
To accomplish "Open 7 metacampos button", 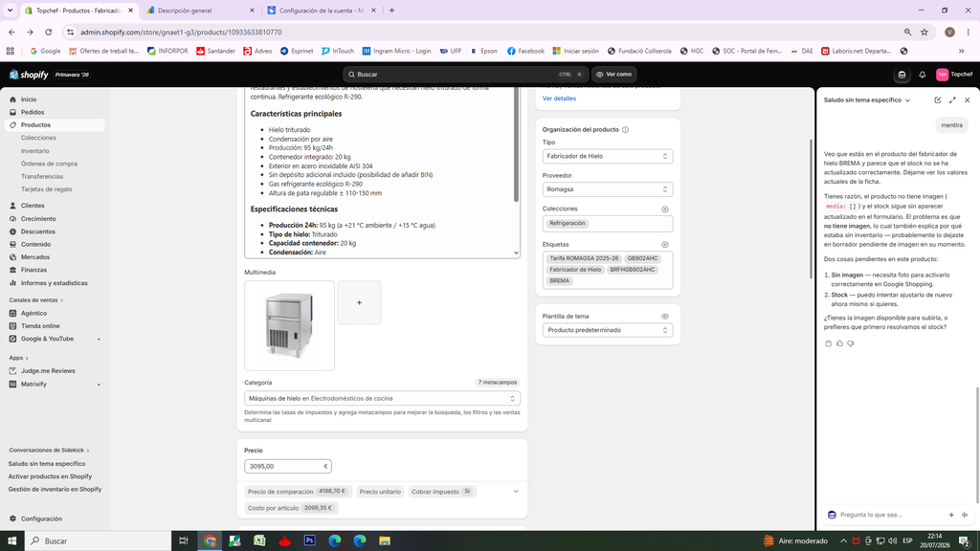I will tap(498, 383).
